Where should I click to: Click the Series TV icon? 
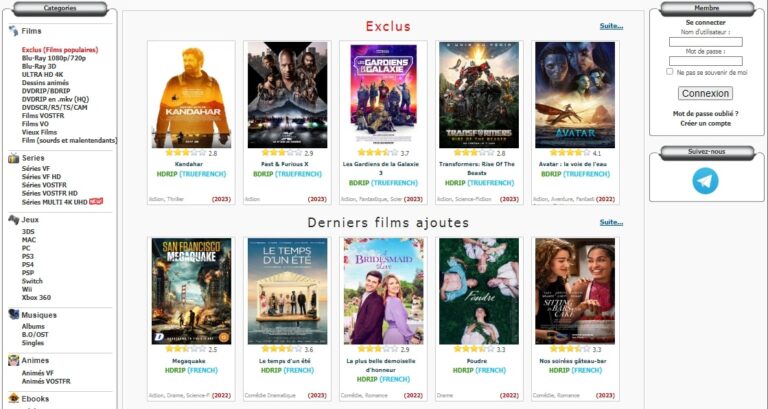pos(14,158)
